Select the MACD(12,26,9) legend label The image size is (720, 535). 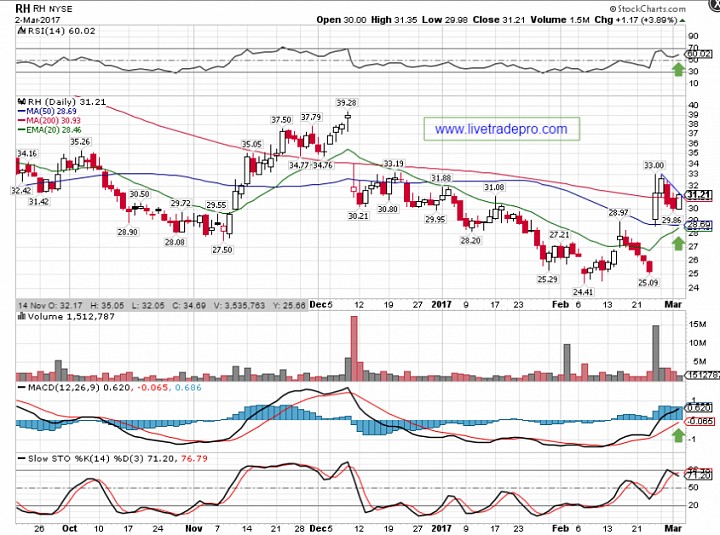click(64, 388)
